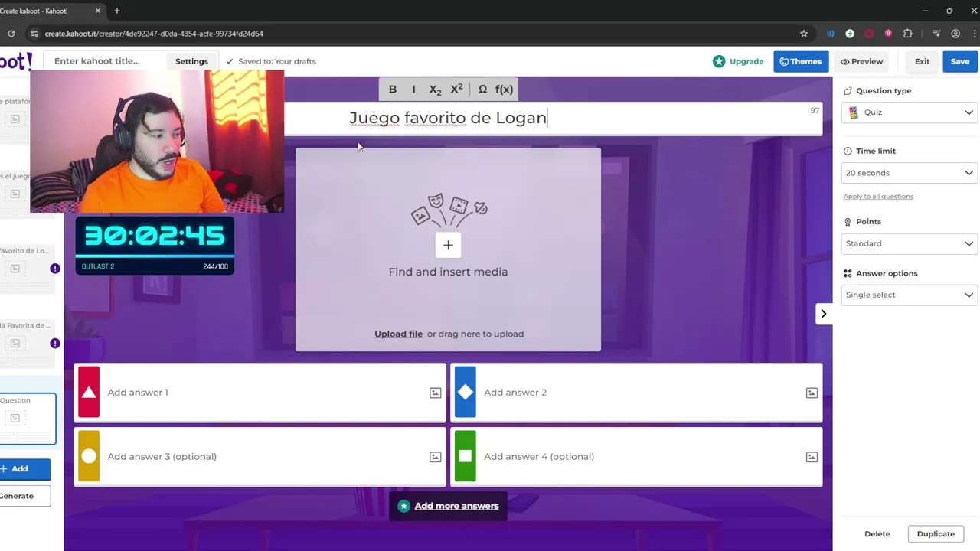Open the browser three-dot menu
The height and width of the screenshot is (551, 980).
coord(974,34)
